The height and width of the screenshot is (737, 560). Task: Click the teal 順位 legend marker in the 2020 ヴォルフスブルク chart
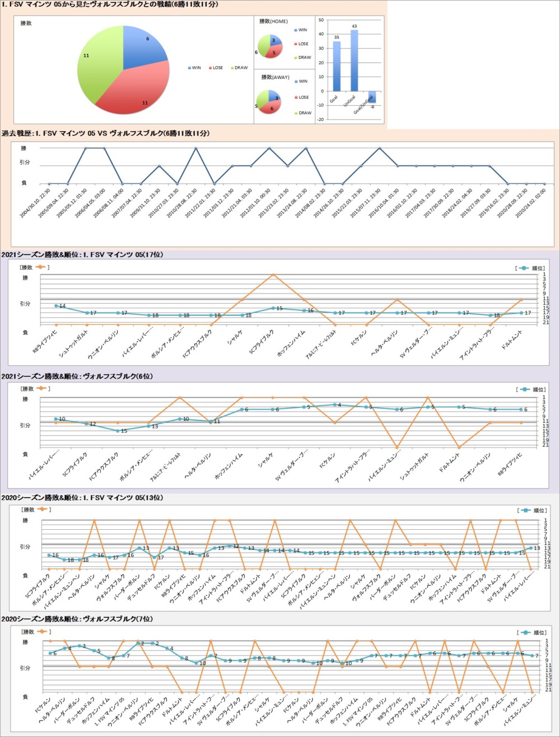524,632
